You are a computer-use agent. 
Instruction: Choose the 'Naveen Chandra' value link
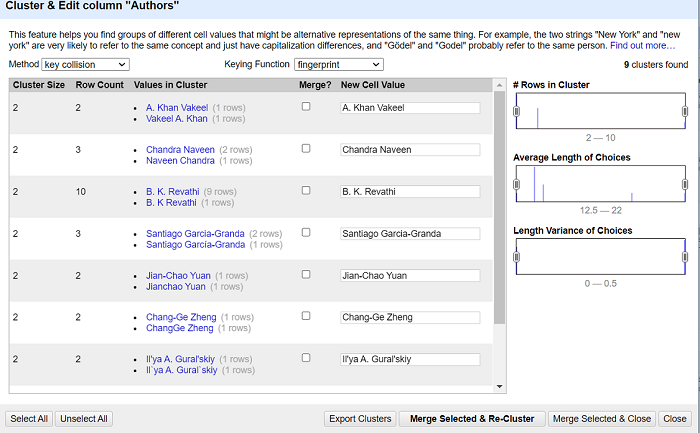click(x=180, y=160)
